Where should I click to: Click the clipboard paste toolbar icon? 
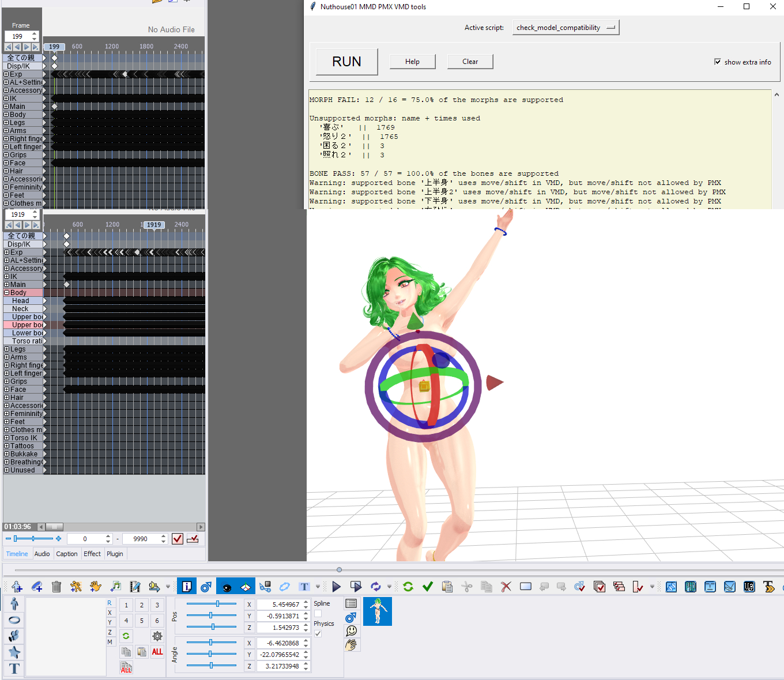447,587
